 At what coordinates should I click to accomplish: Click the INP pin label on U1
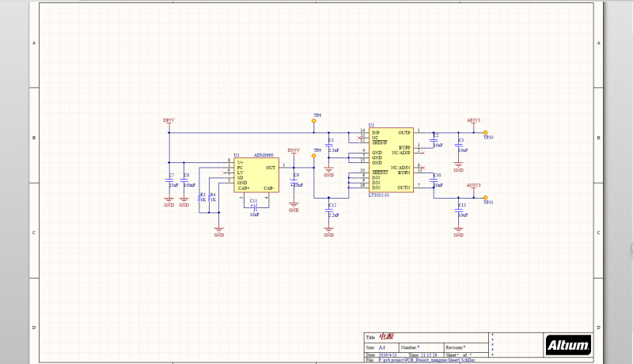point(375,133)
